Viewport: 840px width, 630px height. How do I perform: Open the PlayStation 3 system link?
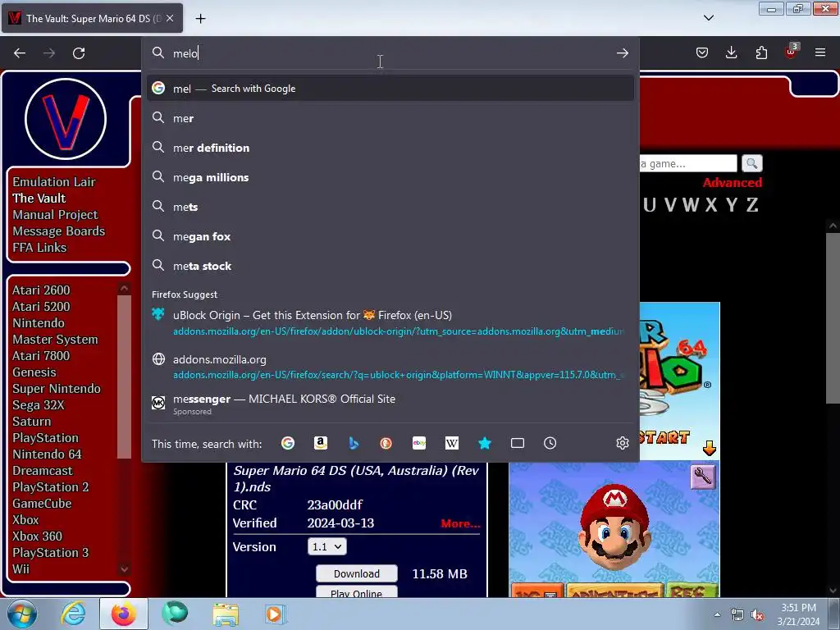click(x=50, y=553)
